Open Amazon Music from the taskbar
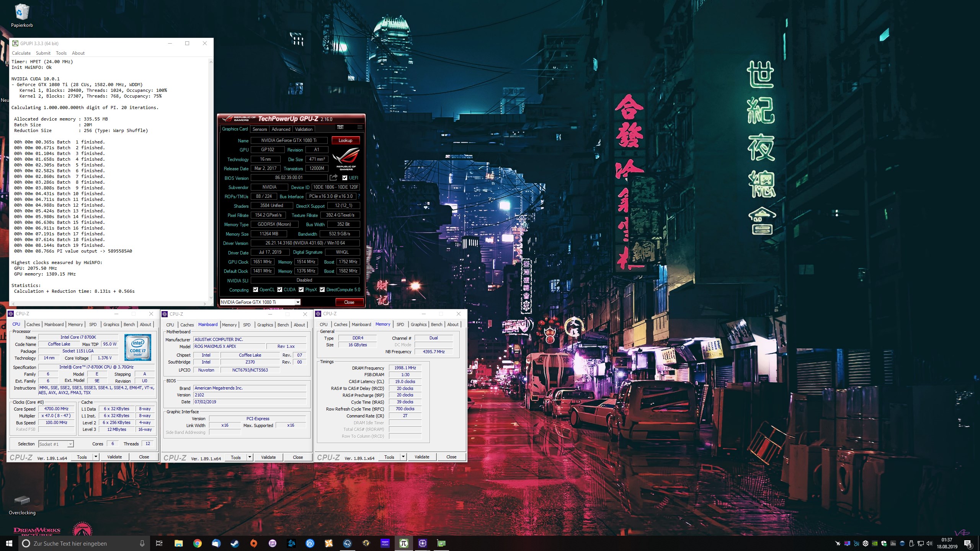The image size is (980, 551). [385, 543]
